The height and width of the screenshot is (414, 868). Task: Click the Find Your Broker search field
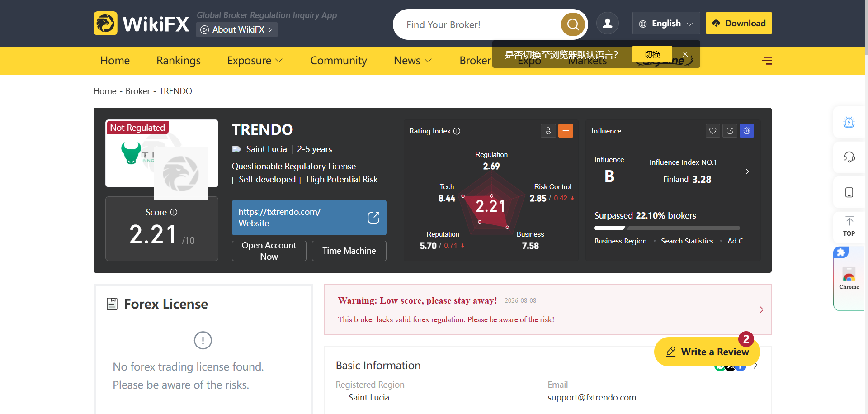point(481,24)
